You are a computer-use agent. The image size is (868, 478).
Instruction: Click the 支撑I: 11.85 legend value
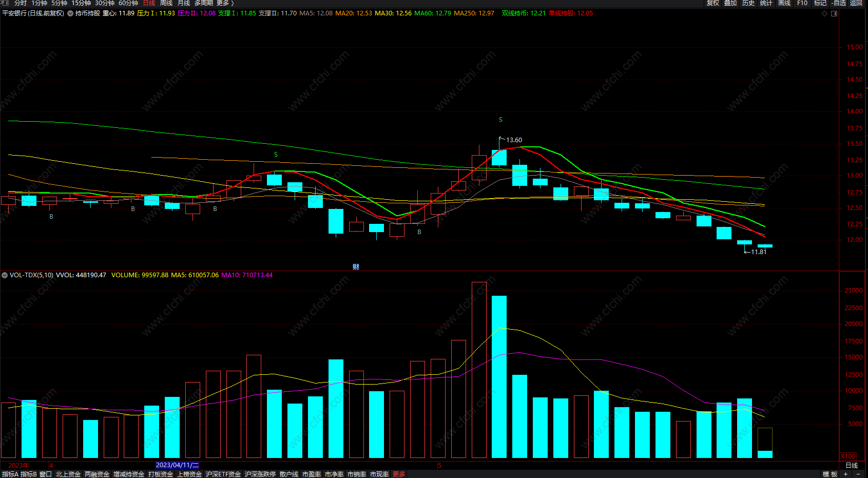[x=237, y=13]
